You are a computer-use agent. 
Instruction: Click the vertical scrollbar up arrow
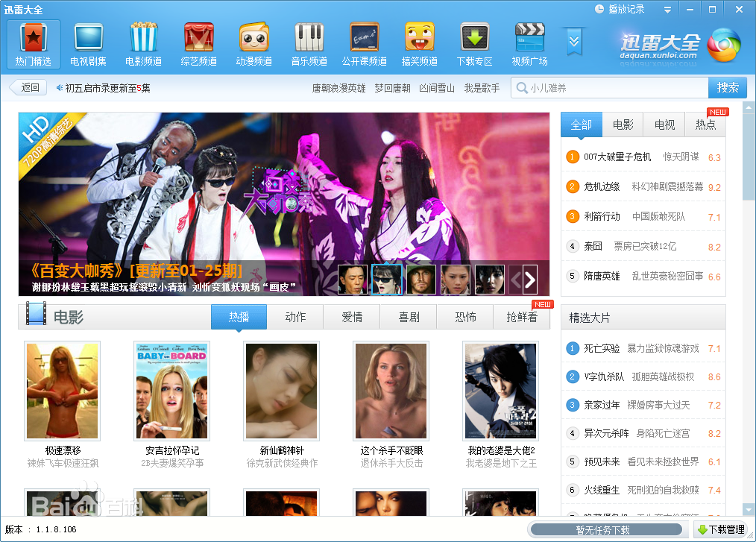(x=749, y=107)
